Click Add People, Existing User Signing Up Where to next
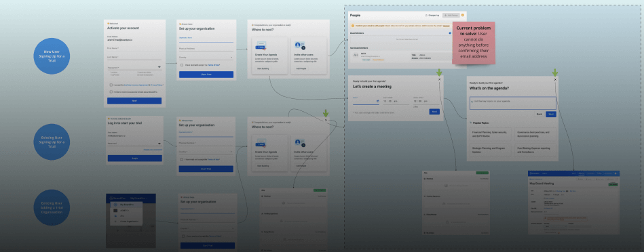644x252 pixels. 301,166
